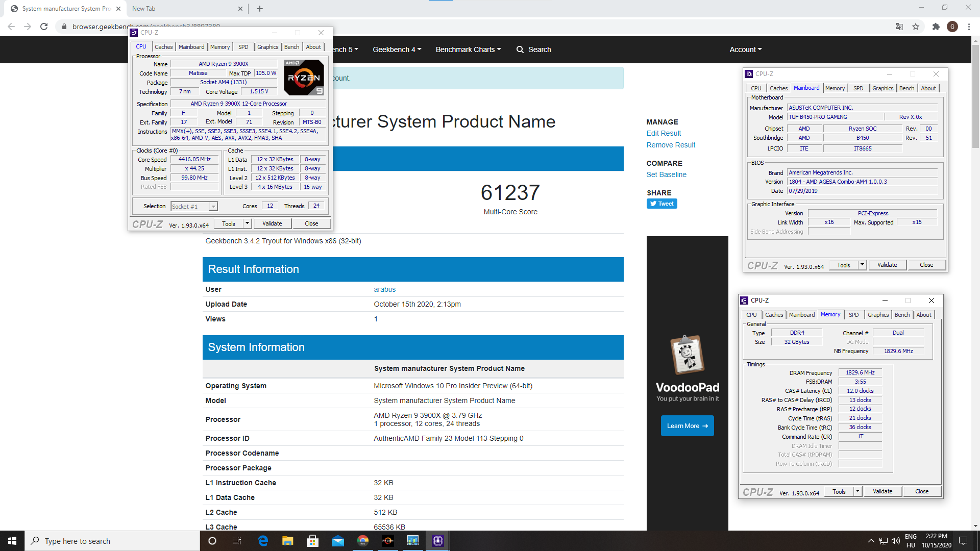980x551 pixels.
Task: Click the Ryzen 9 logo in CPU-Z
Action: 304,78
